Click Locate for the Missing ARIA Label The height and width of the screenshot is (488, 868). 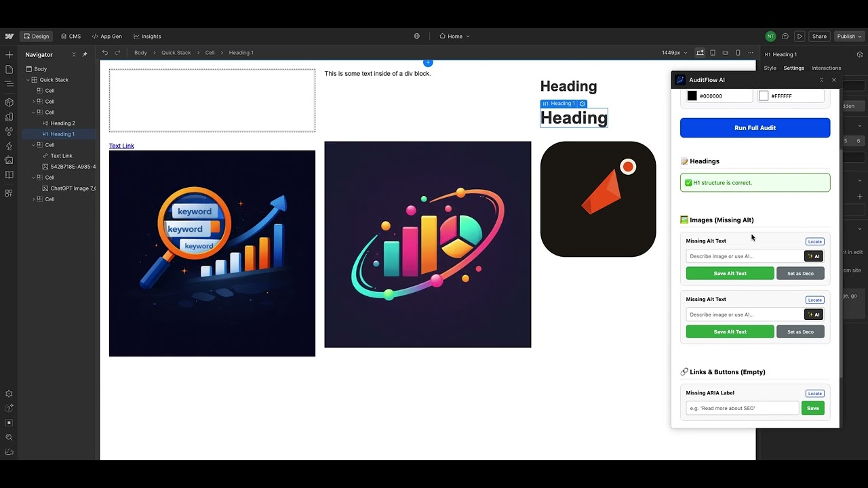(814, 393)
